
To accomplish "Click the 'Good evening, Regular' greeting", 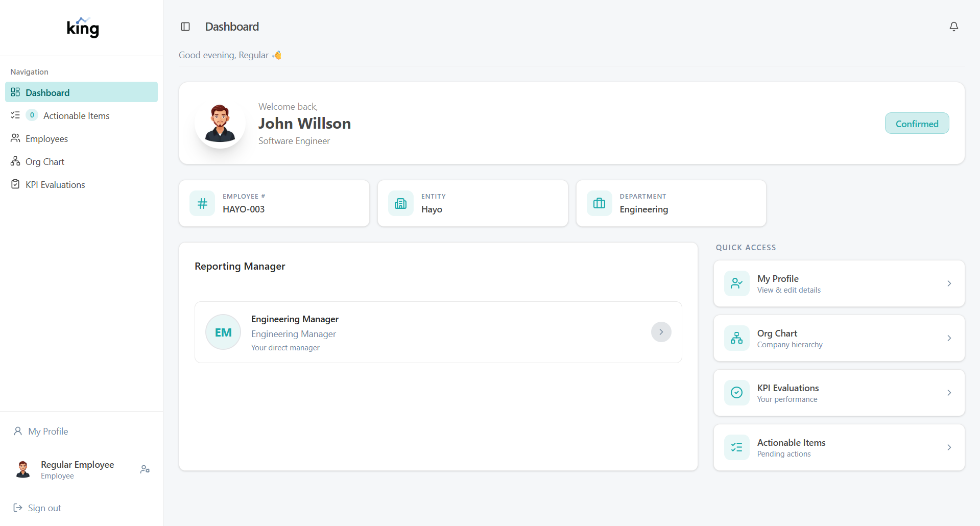I will (224, 55).
